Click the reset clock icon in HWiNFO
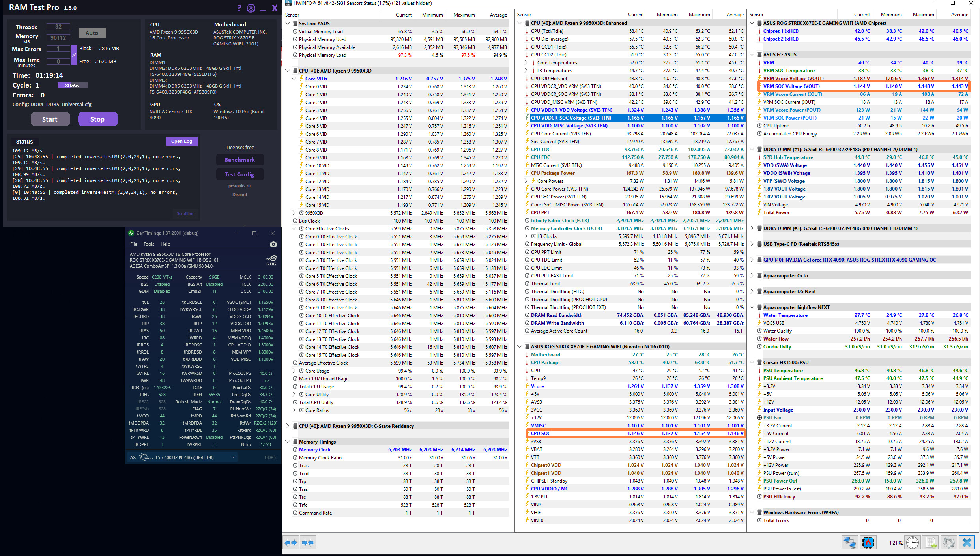 (912, 543)
